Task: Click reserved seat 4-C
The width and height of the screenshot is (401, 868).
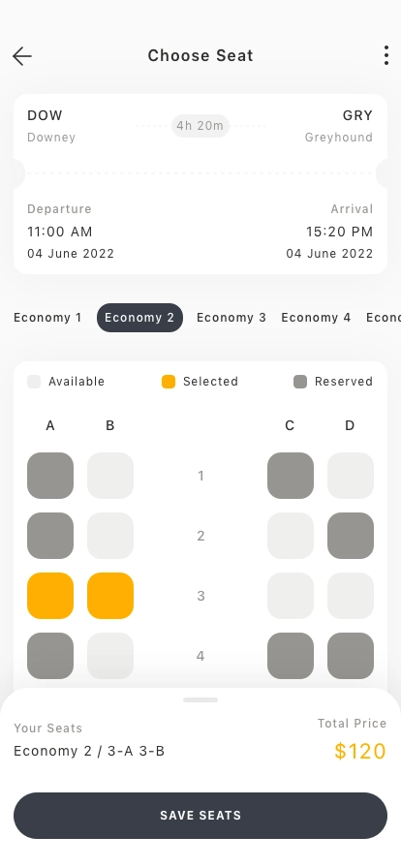Action: pyautogui.click(x=291, y=656)
